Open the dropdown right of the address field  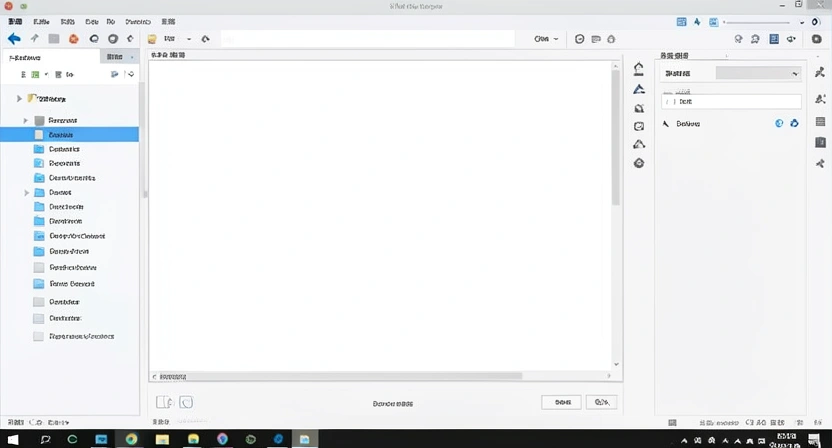pos(547,39)
